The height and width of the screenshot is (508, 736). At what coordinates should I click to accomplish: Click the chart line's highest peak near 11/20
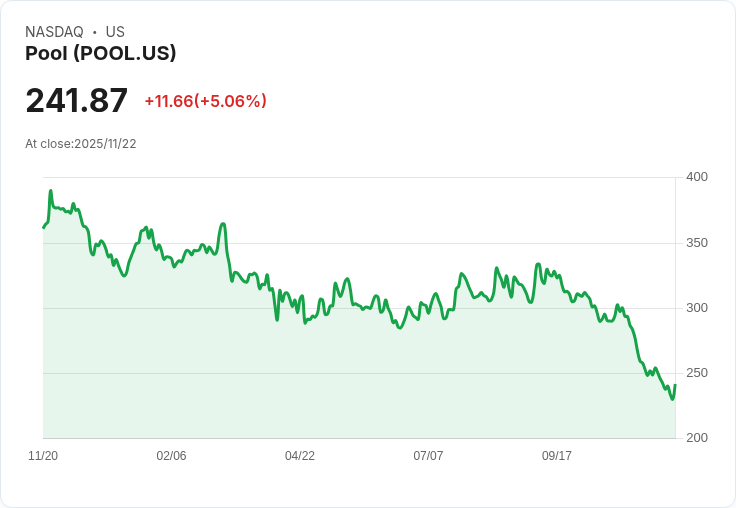(50, 191)
